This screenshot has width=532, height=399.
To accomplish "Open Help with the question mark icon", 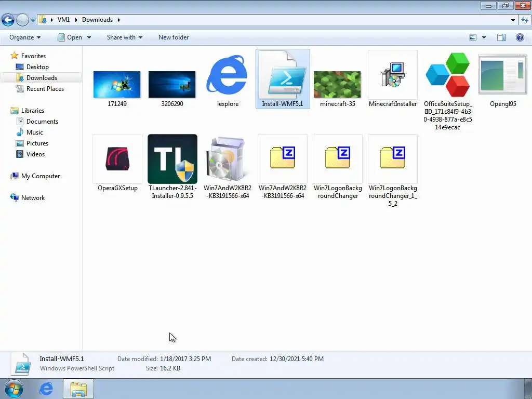I will click(x=520, y=37).
